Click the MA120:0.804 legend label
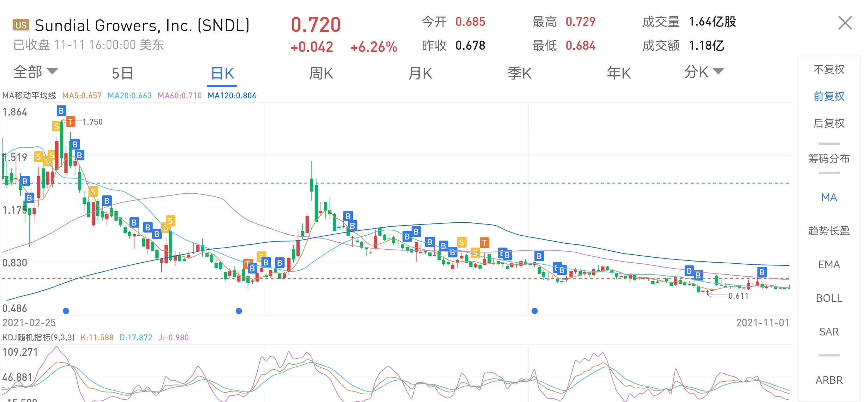The width and height of the screenshot is (868, 402). (x=232, y=96)
